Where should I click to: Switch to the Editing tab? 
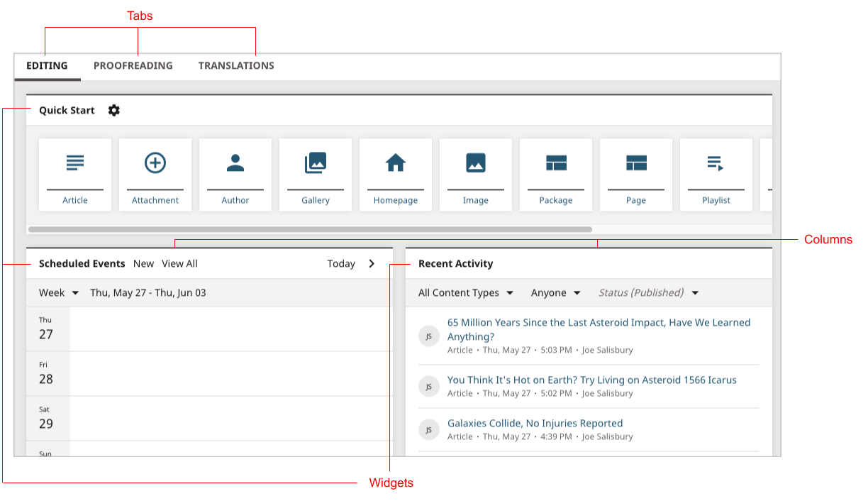point(47,66)
